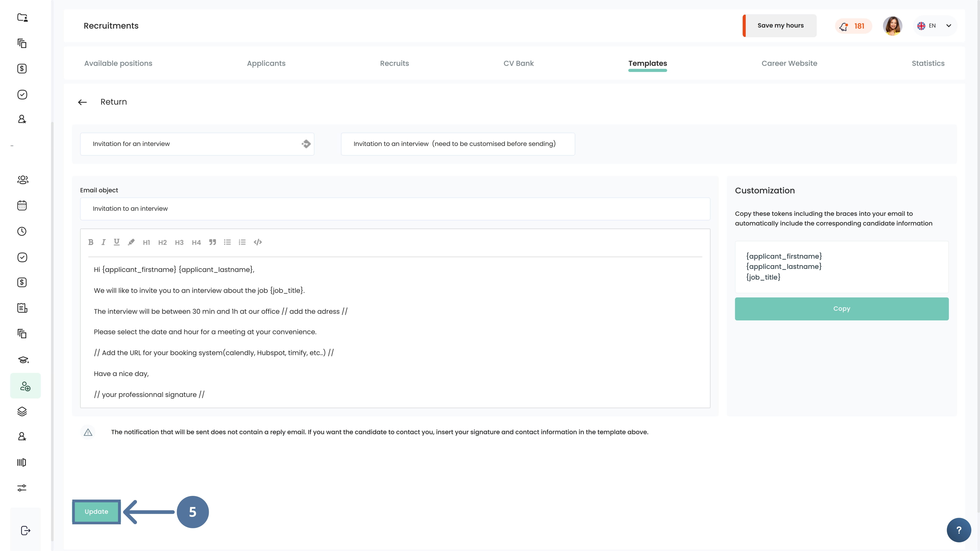Insert a blockquote

(x=213, y=242)
